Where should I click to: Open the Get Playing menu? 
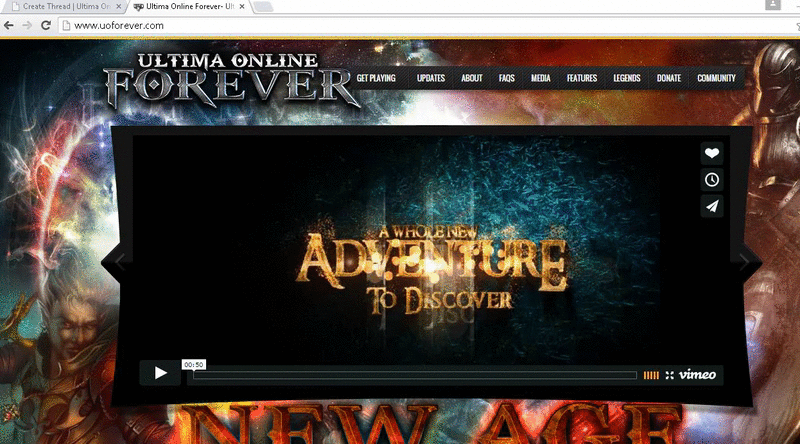pos(376,78)
